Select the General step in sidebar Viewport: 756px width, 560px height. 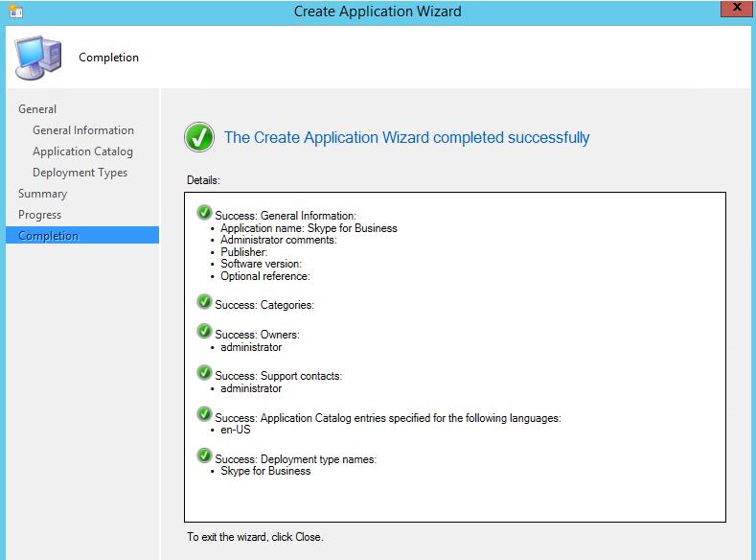(37, 109)
